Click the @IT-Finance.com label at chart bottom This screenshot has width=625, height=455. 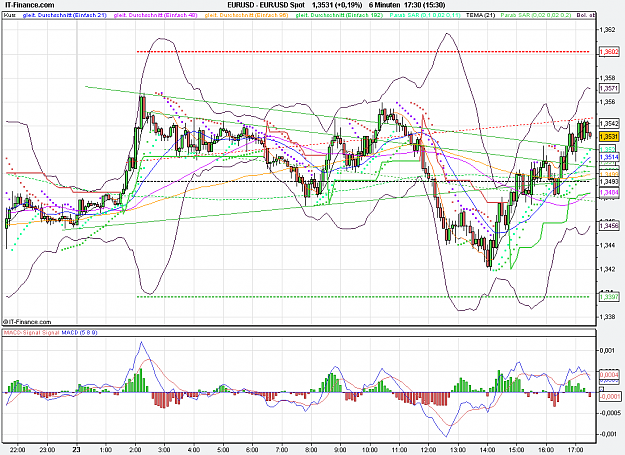(27, 322)
